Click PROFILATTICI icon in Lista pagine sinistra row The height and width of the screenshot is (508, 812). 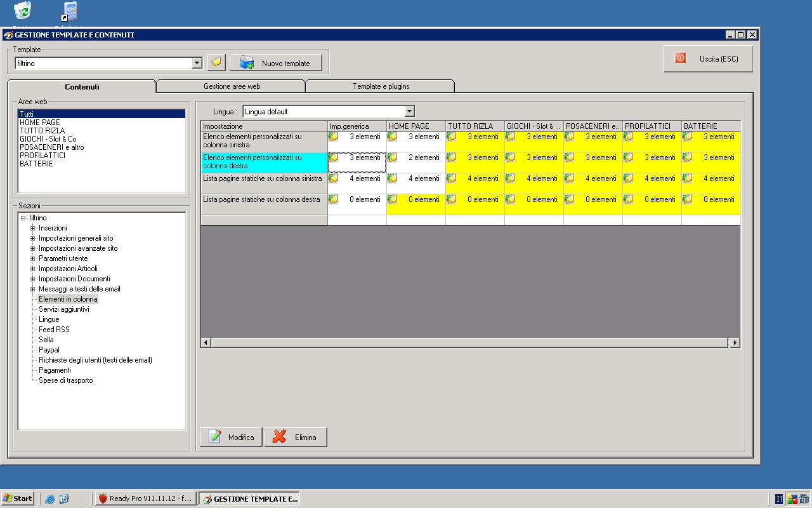pyautogui.click(x=628, y=178)
